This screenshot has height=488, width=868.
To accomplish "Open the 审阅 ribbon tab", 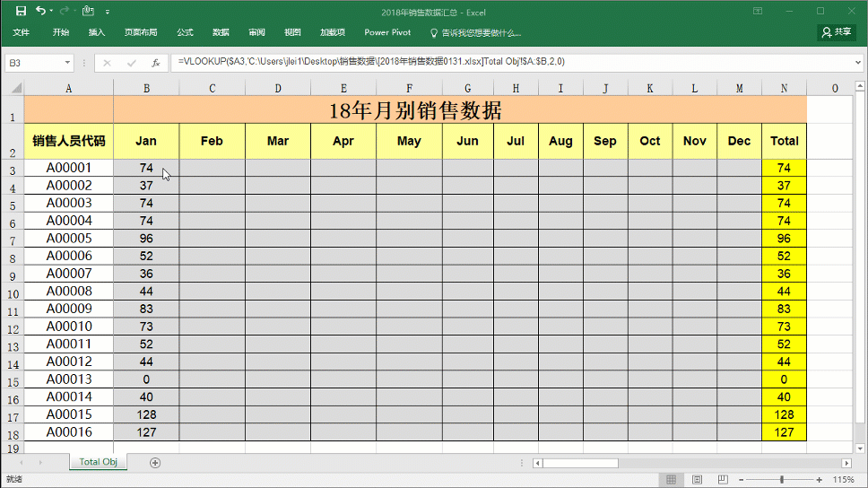I will click(x=256, y=32).
